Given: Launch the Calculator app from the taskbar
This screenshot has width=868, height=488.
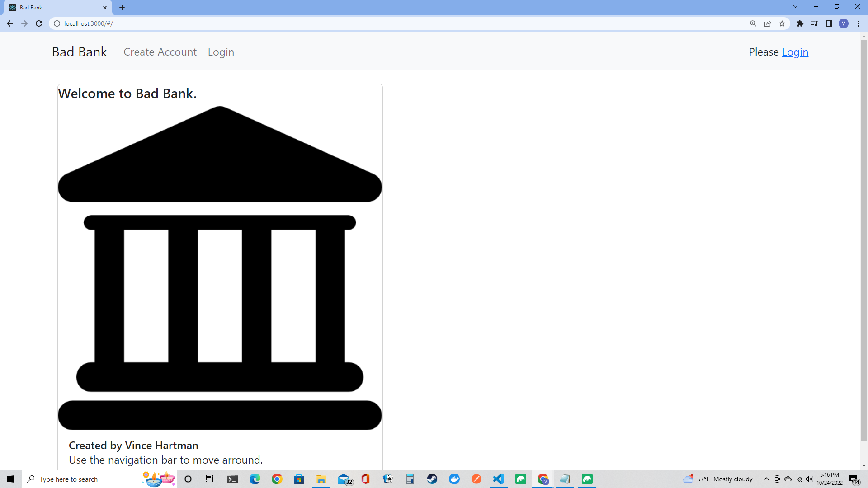Looking at the screenshot, I should click(410, 479).
